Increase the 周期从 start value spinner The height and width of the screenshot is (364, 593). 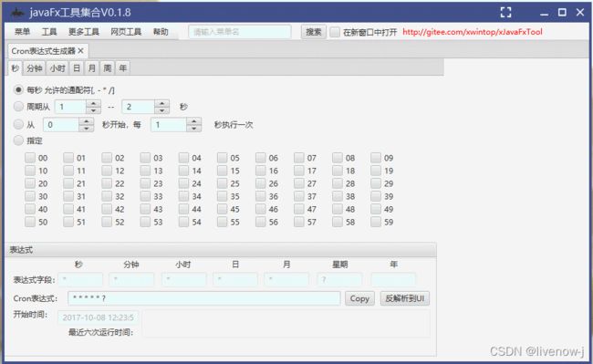(93, 103)
